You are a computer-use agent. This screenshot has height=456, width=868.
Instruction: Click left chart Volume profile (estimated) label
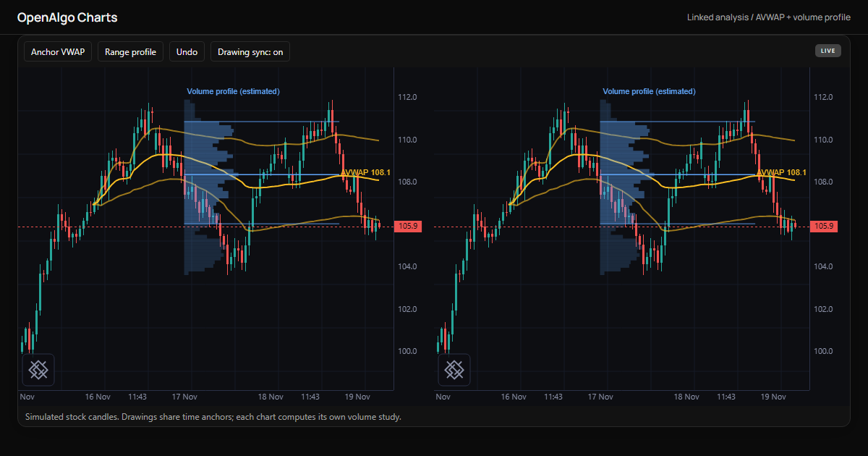tap(233, 91)
